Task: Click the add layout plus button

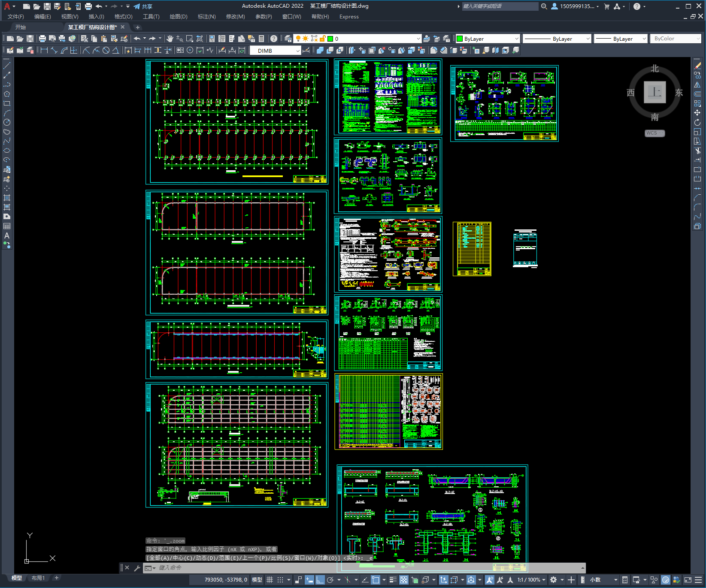Action: pyautogui.click(x=56, y=578)
